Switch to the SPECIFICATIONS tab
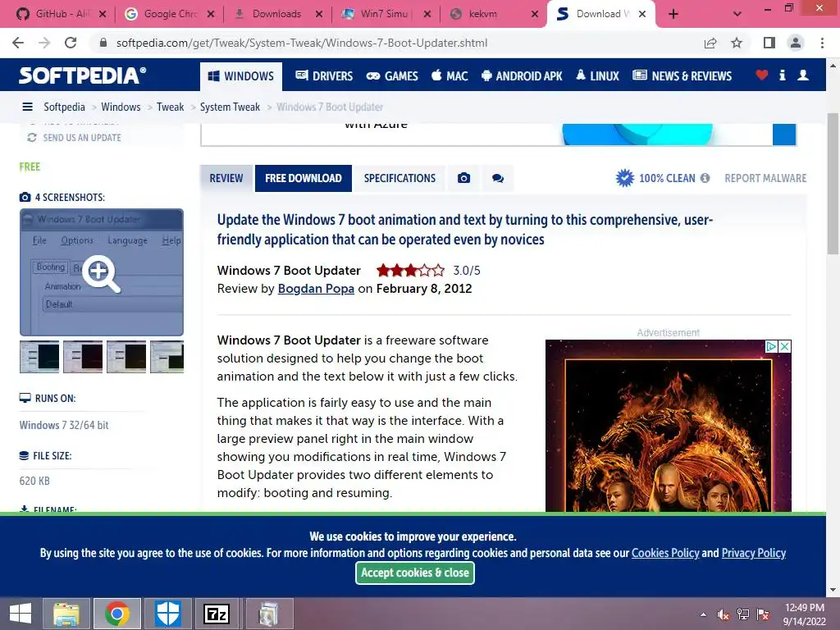 coord(399,178)
